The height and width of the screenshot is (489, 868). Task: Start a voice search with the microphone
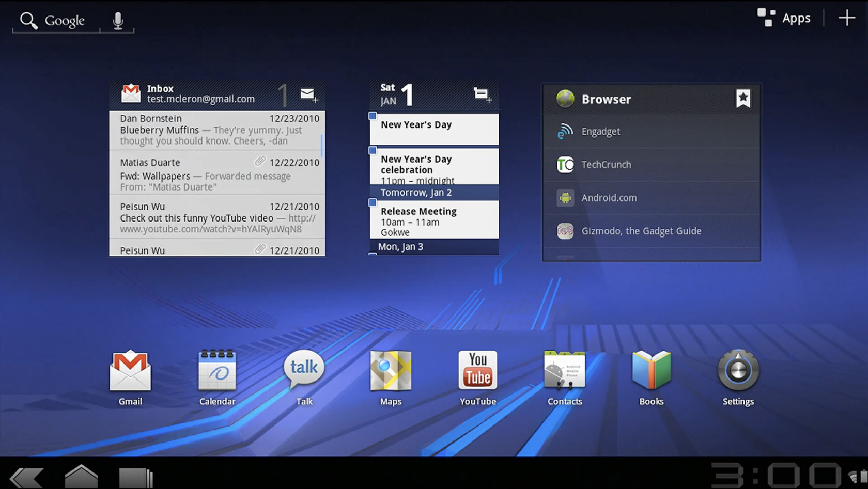tap(117, 20)
